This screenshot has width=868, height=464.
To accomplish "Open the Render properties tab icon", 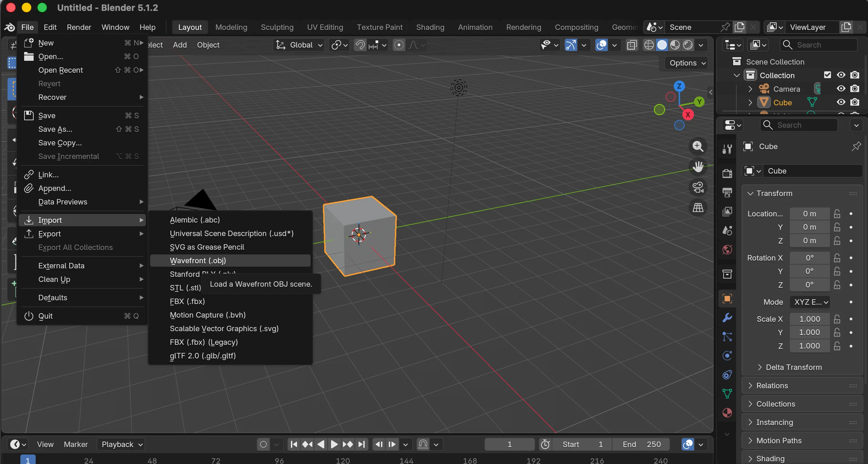I will (727, 173).
